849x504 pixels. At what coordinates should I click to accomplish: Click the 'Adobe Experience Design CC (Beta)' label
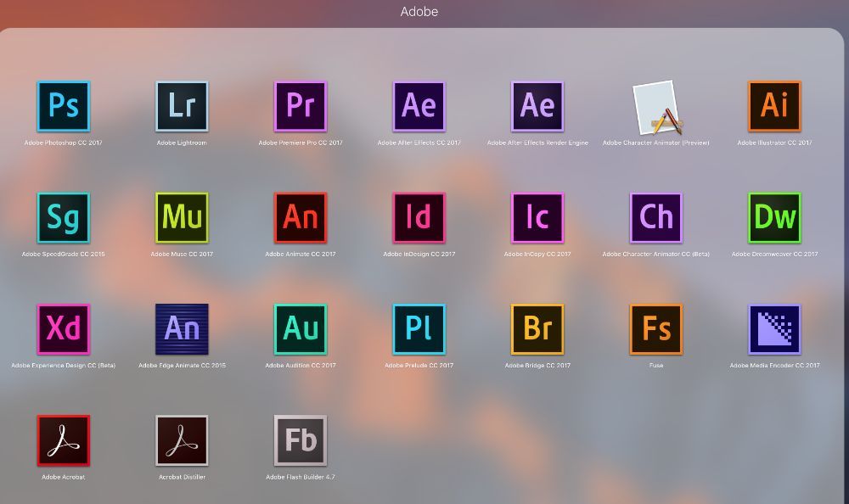[64, 366]
